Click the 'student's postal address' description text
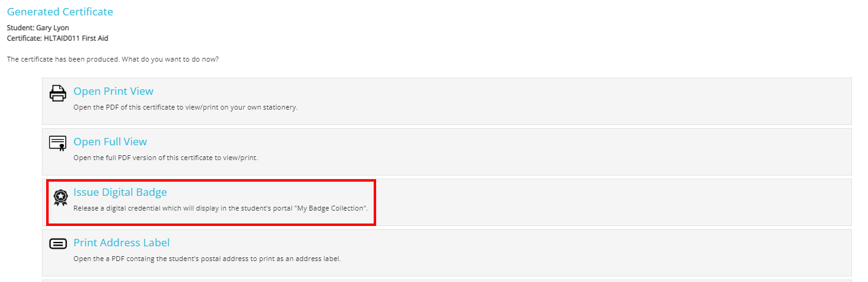868x282 pixels. (x=207, y=259)
